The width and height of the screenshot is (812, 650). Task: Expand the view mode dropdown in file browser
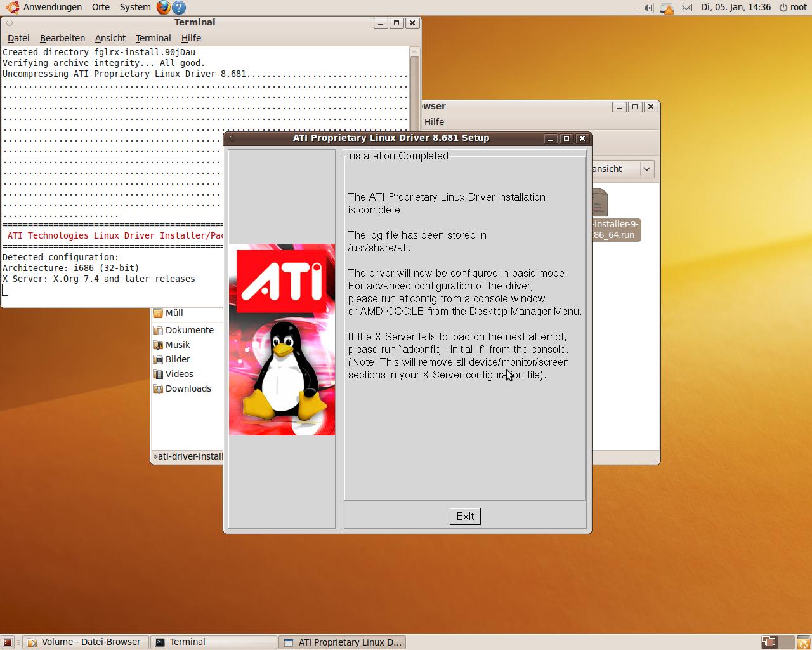tap(646, 169)
